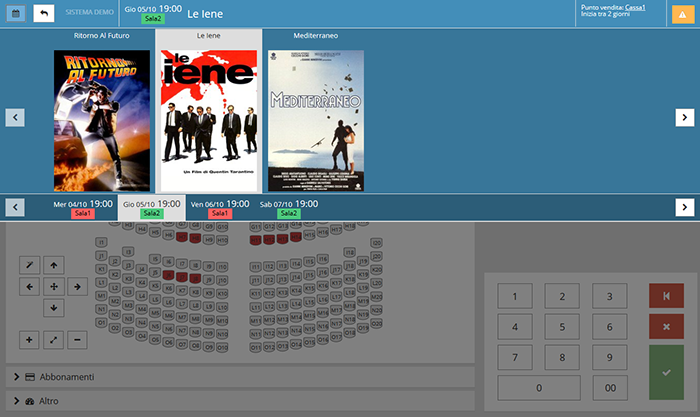Zoom in the seat map with plus
This screenshot has height=417, width=700.
tap(29, 340)
